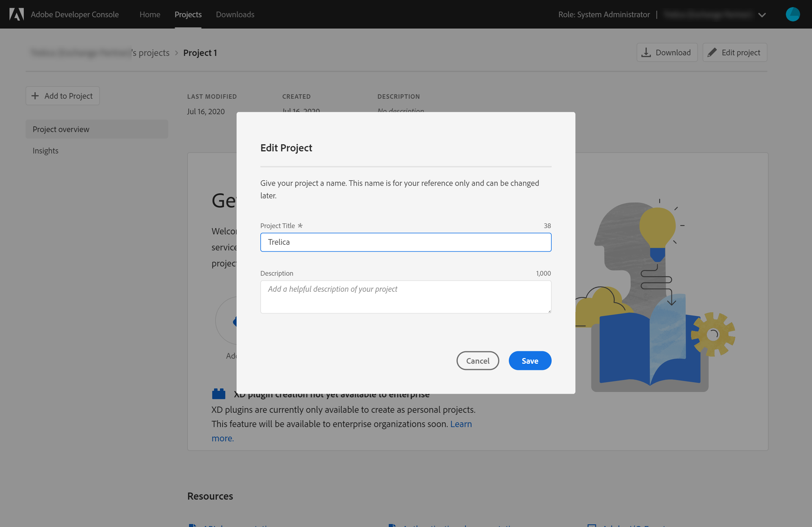The height and width of the screenshot is (527, 812).
Task: Click the Add to Project button
Action: (x=62, y=96)
